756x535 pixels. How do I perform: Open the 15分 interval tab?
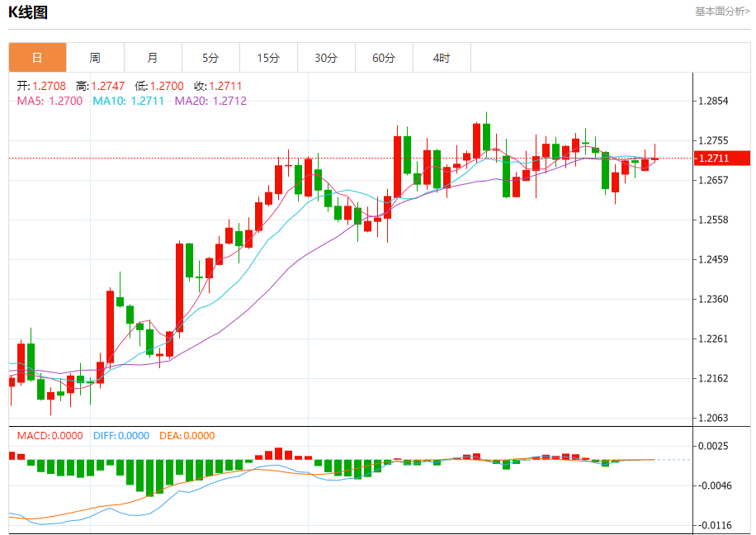(x=268, y=58)
